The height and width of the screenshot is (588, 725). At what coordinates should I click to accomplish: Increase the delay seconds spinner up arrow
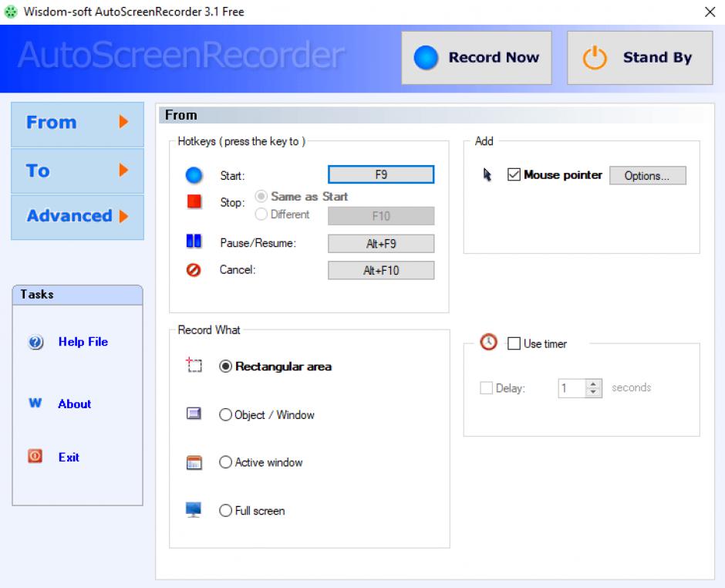click(593, 384)
